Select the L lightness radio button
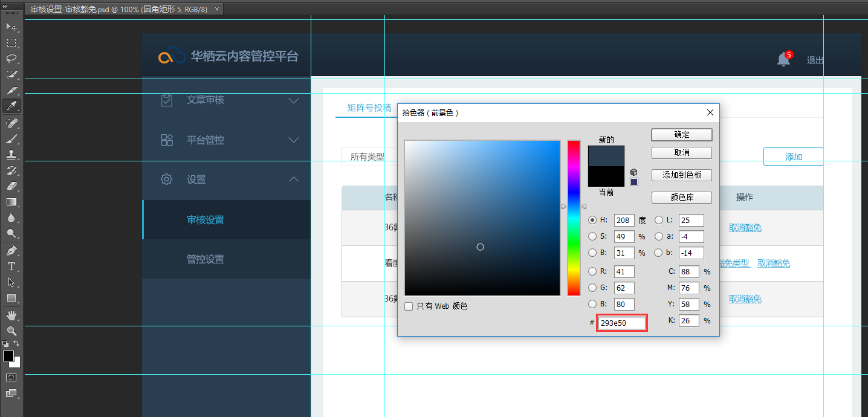The image size is (868, 417). point(659,220)
